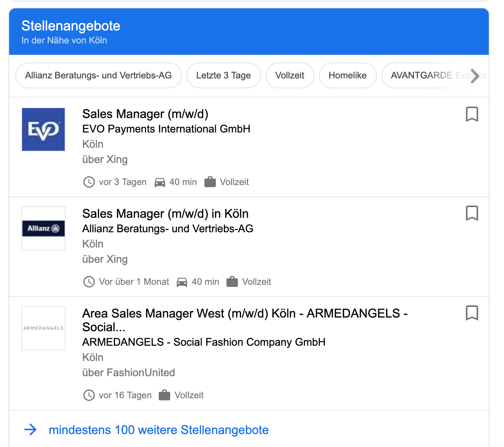Bookmark the Allianz Sales Manager job
Viewport: 504px width, 447px height.
(x=472, y=214)
